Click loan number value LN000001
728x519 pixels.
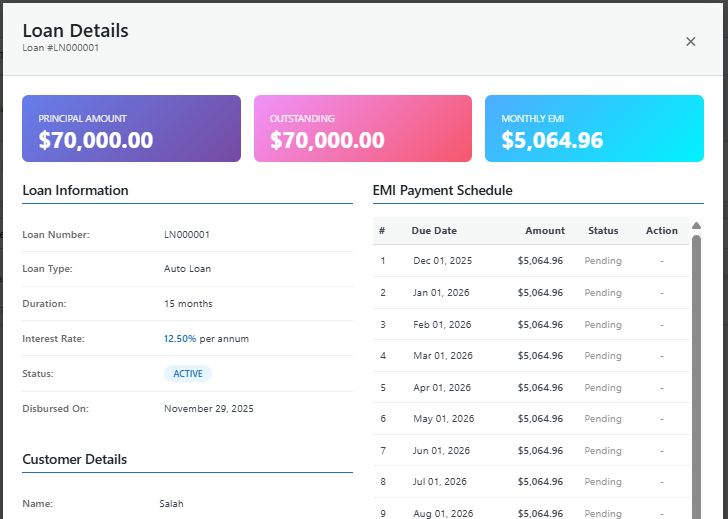point(187,235)
